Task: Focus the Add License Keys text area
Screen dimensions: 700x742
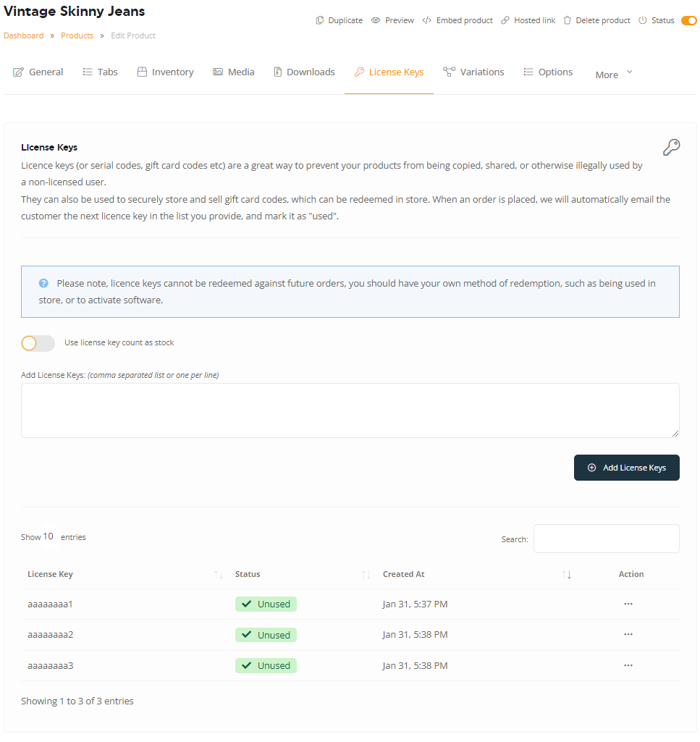Action: point(350,410)
